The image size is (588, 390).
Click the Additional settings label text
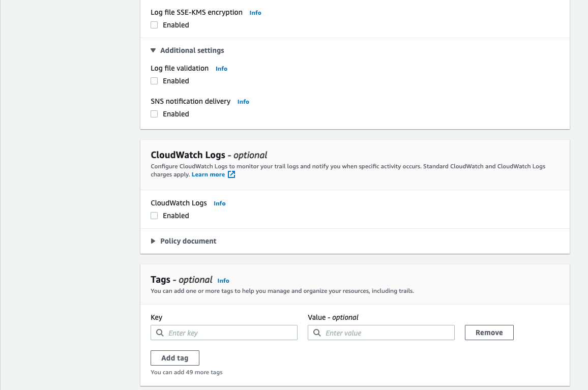pos(192,50)
